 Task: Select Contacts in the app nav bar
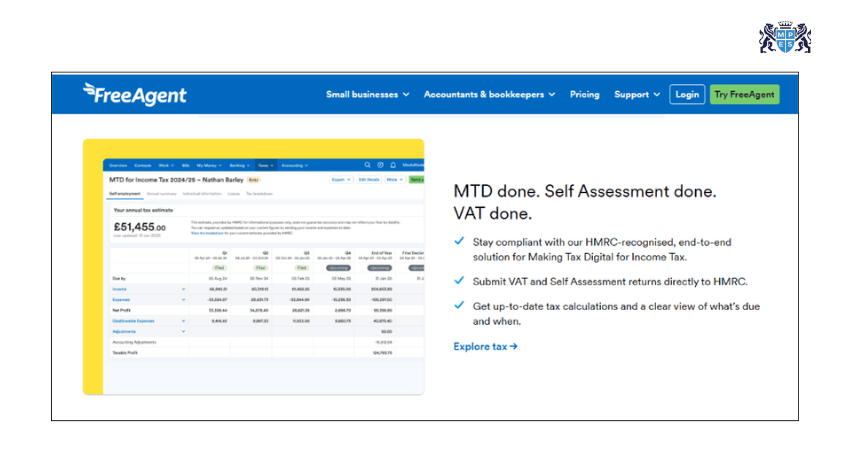click(x=143, y=165)
